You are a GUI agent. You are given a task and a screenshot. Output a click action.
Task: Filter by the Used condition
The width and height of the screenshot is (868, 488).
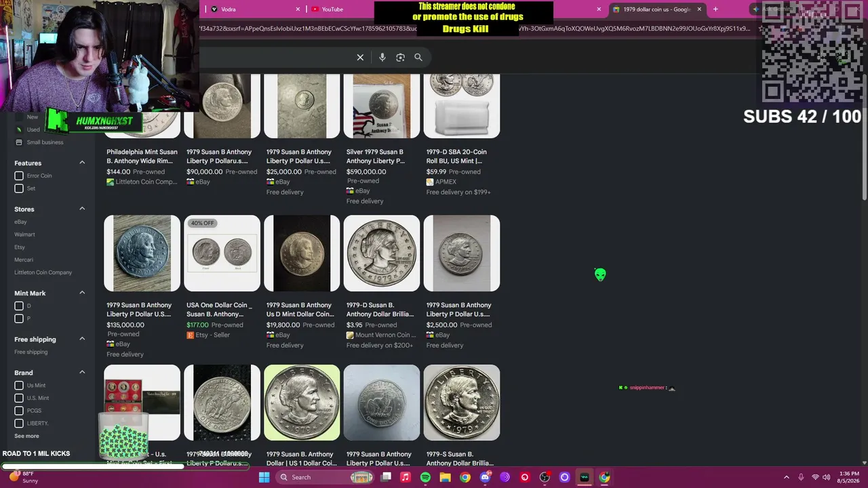33,129
